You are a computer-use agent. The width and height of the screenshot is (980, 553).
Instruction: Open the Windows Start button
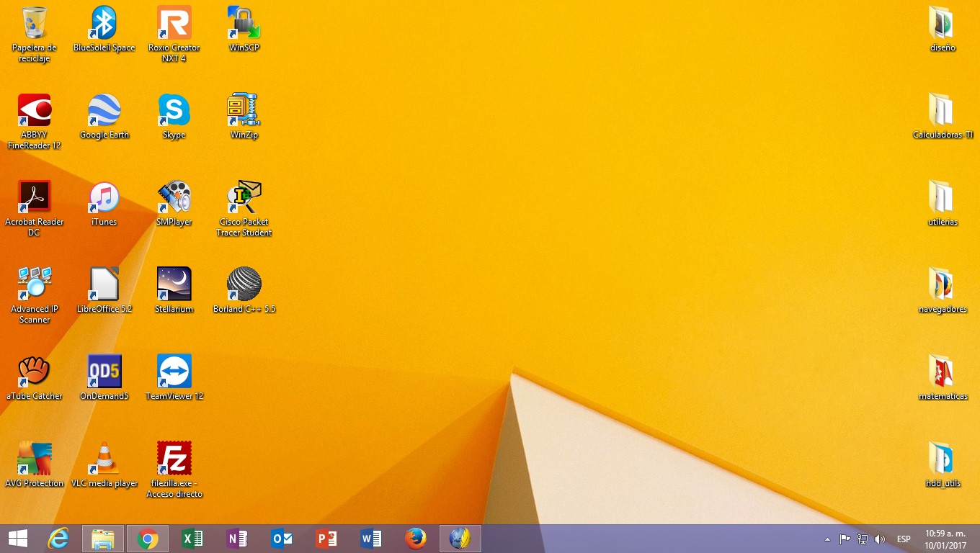pos(18,539)
